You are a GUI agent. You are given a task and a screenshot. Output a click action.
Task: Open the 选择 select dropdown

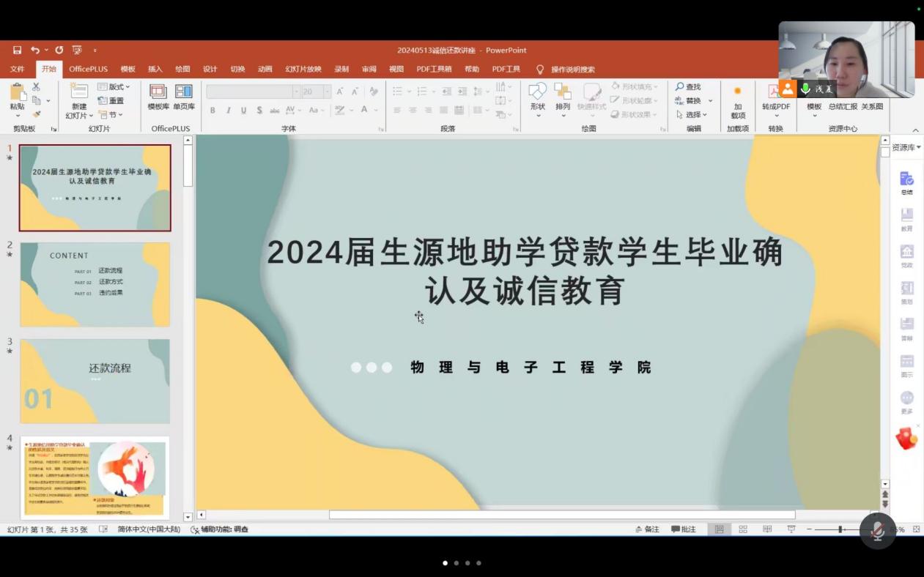[x=692, y=115]
